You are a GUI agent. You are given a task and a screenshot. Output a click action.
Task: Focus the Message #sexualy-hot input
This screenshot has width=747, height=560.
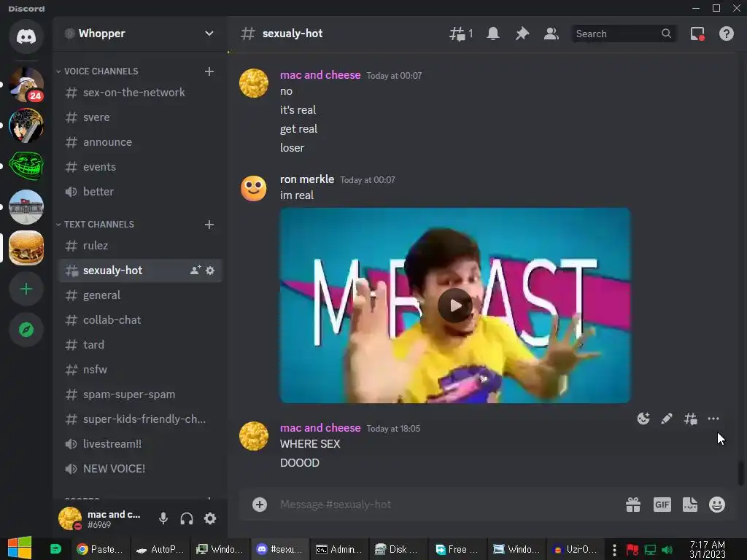tap(448, 505)
